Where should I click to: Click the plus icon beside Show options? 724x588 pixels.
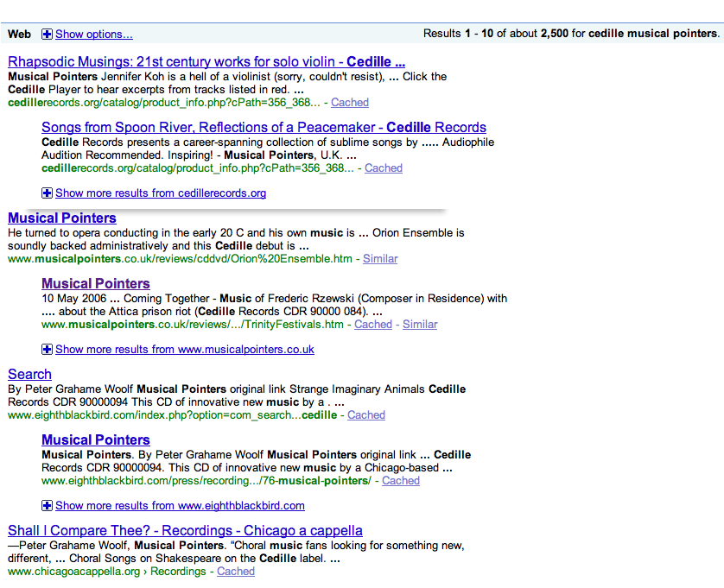tap(48, 34)
